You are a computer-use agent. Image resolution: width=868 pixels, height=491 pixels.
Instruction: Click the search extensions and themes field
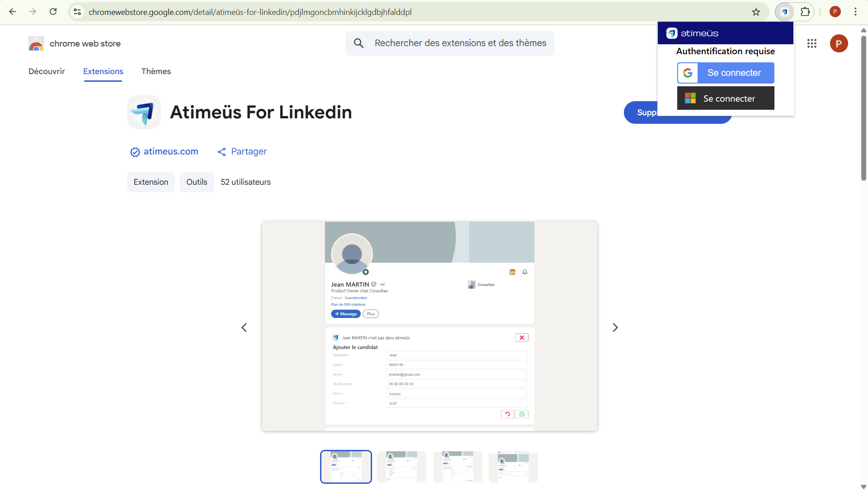(460, 43)
